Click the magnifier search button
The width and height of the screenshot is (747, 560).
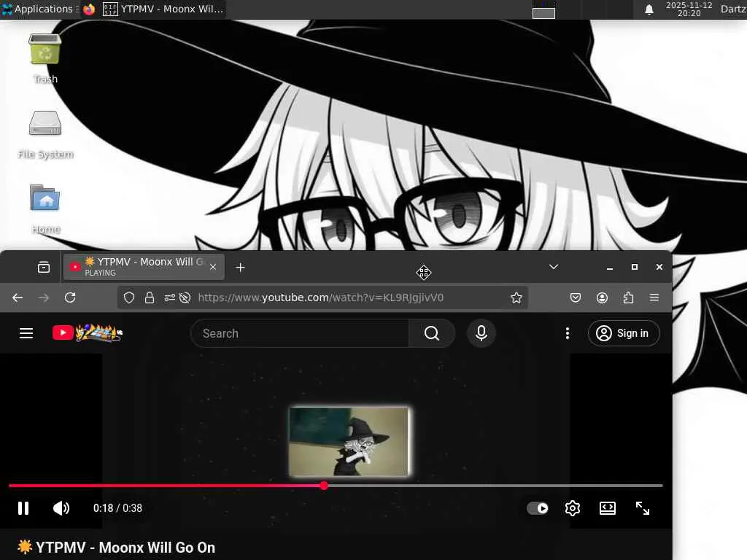[x=432, y=333]
